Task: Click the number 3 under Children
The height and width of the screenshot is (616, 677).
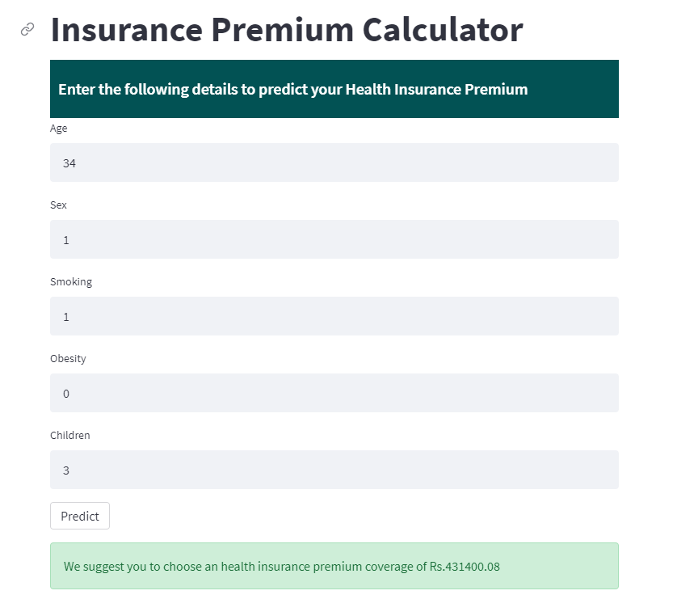Action: [66, 470]
